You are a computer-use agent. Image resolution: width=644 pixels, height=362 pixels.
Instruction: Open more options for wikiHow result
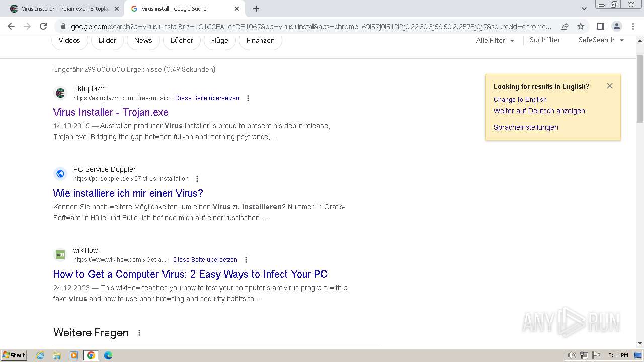pos(246,260)
